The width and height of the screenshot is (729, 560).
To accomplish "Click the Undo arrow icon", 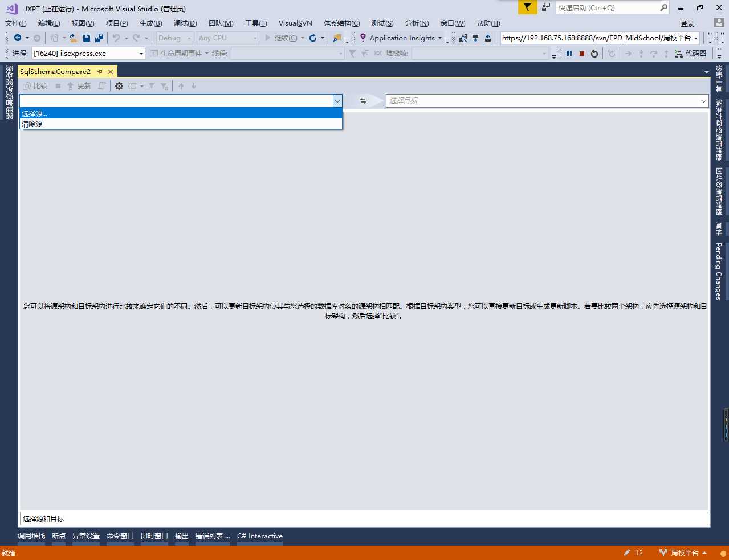I will [116, 38].
